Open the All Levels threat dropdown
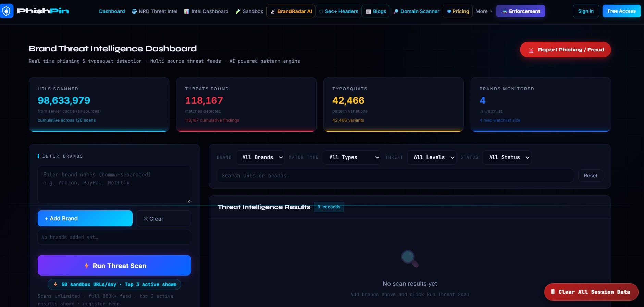The width and height of the screenshot is (644, 307). (x=432, y=157)
